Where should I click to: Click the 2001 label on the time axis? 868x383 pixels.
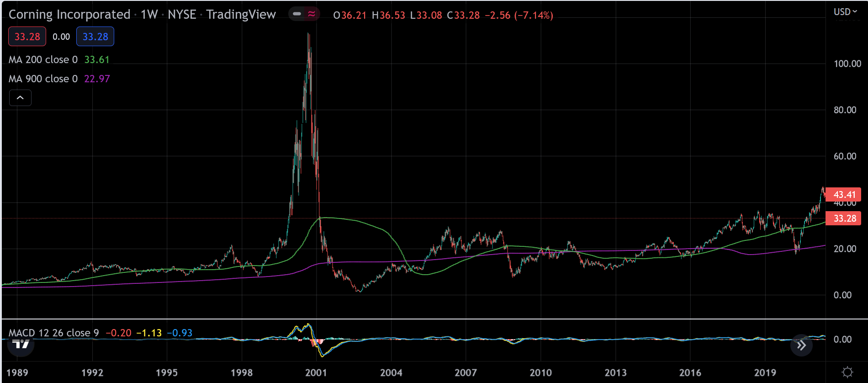click(x=316, y=372)
